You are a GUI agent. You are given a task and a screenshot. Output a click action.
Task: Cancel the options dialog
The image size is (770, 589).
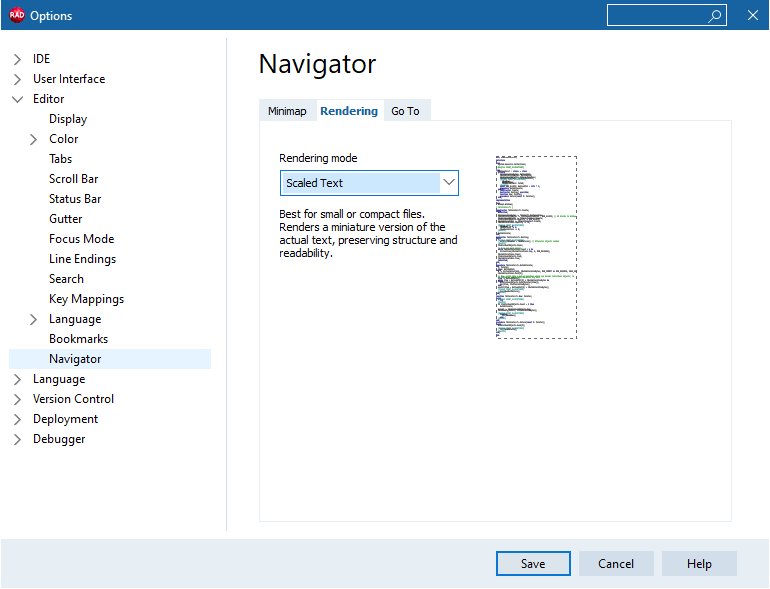point(616,563)
